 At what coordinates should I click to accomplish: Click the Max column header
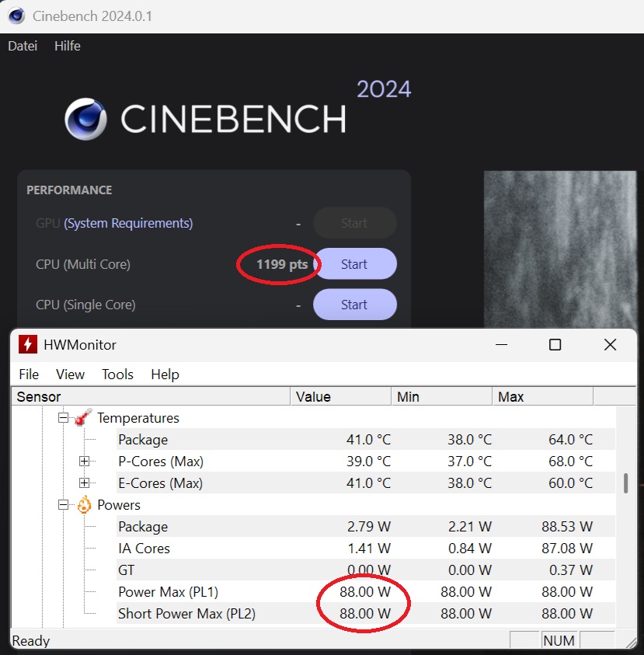pyautogui.click(x=543, y=396)
